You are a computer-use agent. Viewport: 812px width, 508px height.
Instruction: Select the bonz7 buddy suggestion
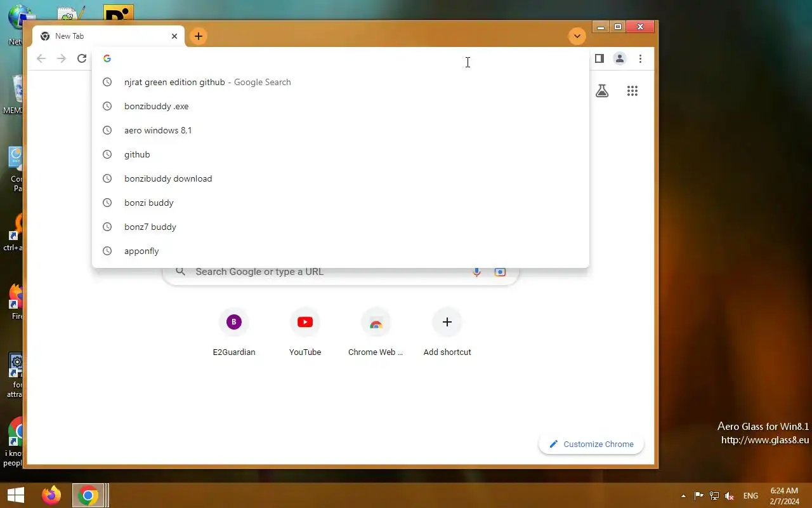tap(341, 227)
